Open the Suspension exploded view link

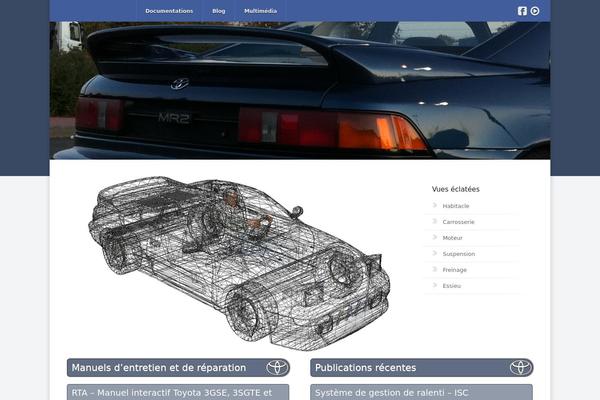[x=459, y=254]
